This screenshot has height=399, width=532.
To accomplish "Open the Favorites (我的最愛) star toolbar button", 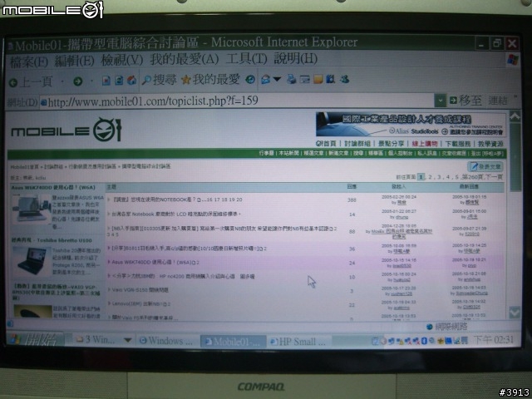I will (210, 80).
